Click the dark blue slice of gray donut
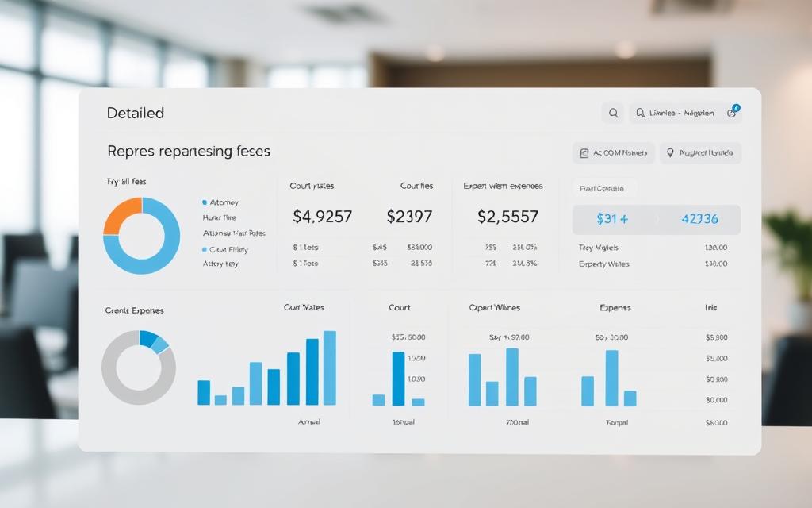Image resolution: width=812 pixels, height=508 pixels. coord(148,338)
